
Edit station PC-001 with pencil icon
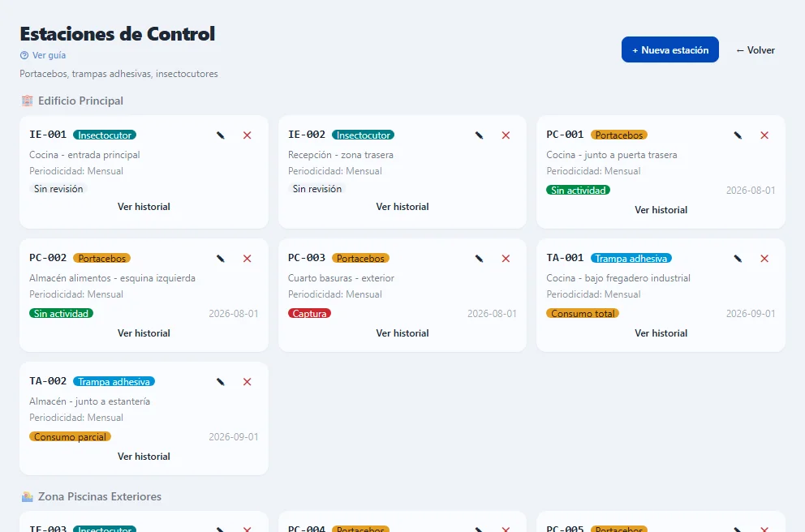point(738,135)
